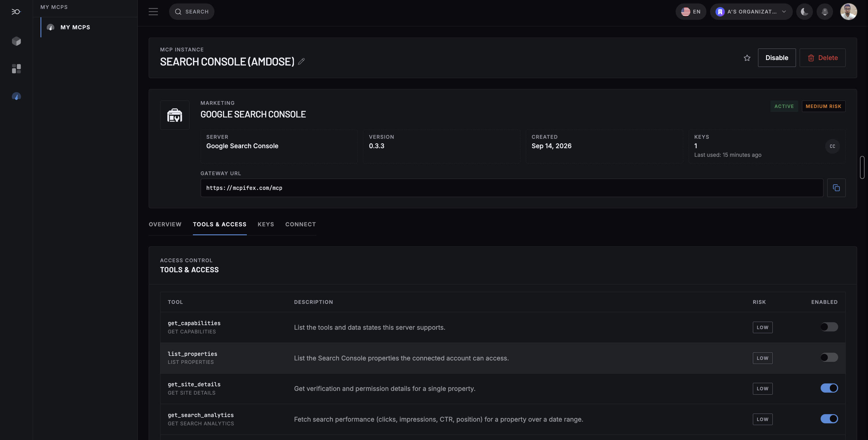The height and width of the screenshot is (440, 868).
Task: Enable the list_properties tool toggle
Action: click(829, 357)
